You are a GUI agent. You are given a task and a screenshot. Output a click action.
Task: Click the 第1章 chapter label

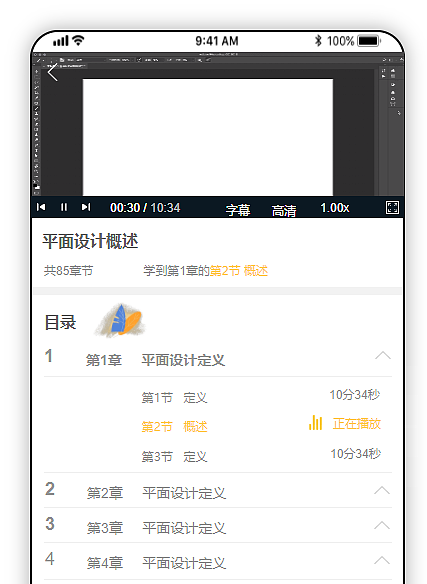coord(104,360)
